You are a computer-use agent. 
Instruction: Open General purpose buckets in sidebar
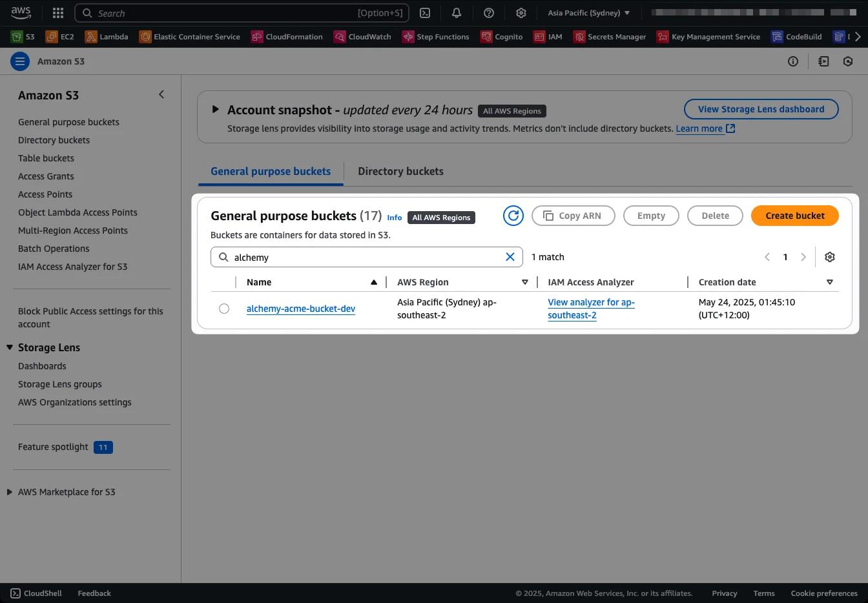tap(68, 122)
